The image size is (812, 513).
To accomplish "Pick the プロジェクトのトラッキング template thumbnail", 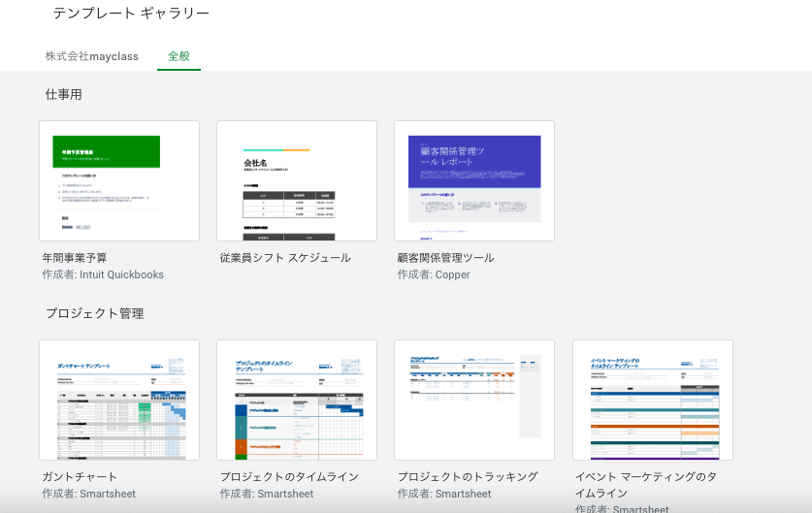I will 474,400.
